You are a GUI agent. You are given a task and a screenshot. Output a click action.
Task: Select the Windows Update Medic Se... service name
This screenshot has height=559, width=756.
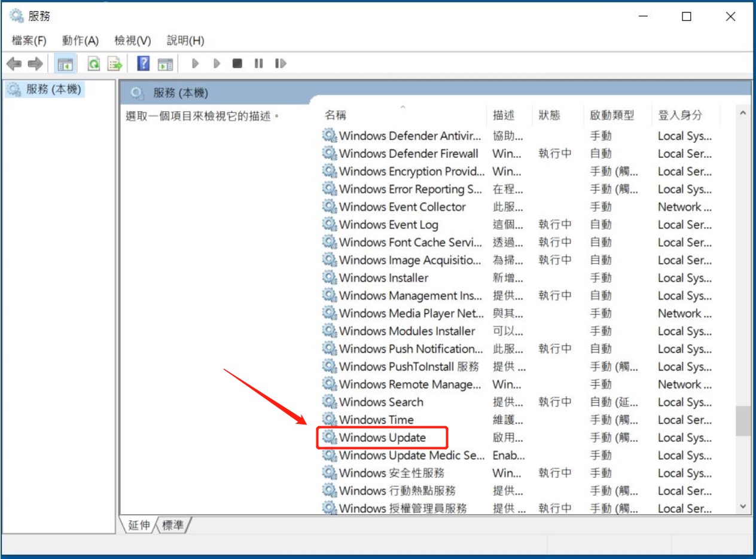click(x=412, y=455)
